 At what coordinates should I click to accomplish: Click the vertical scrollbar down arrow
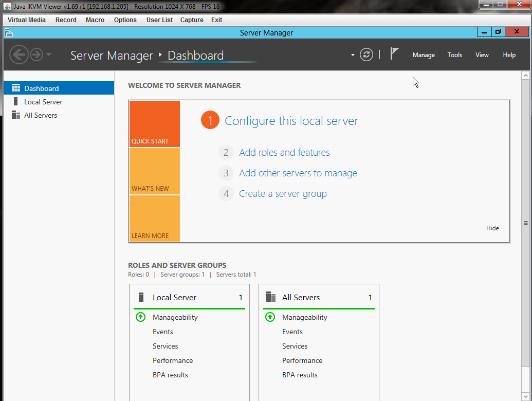pos(526,396)
